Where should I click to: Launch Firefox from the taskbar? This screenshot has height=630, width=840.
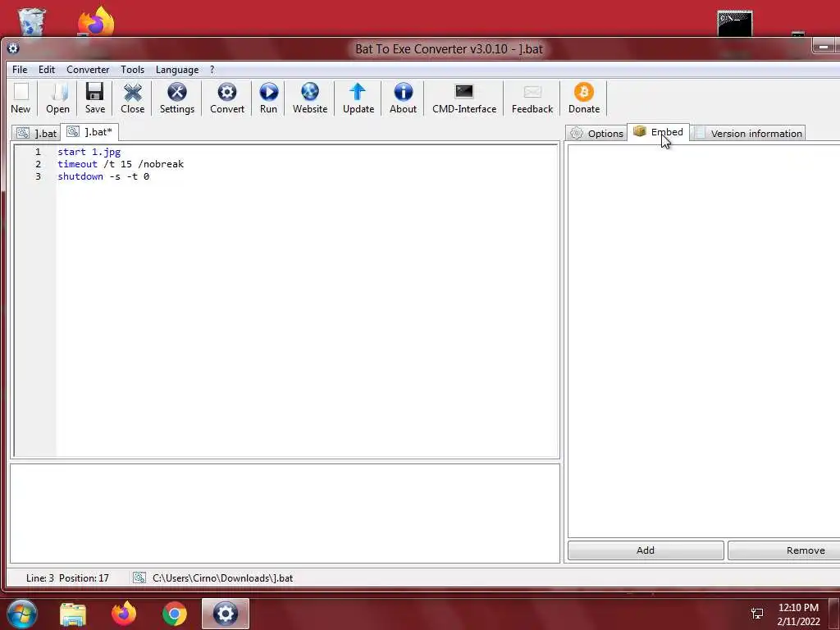coord(124,614)
